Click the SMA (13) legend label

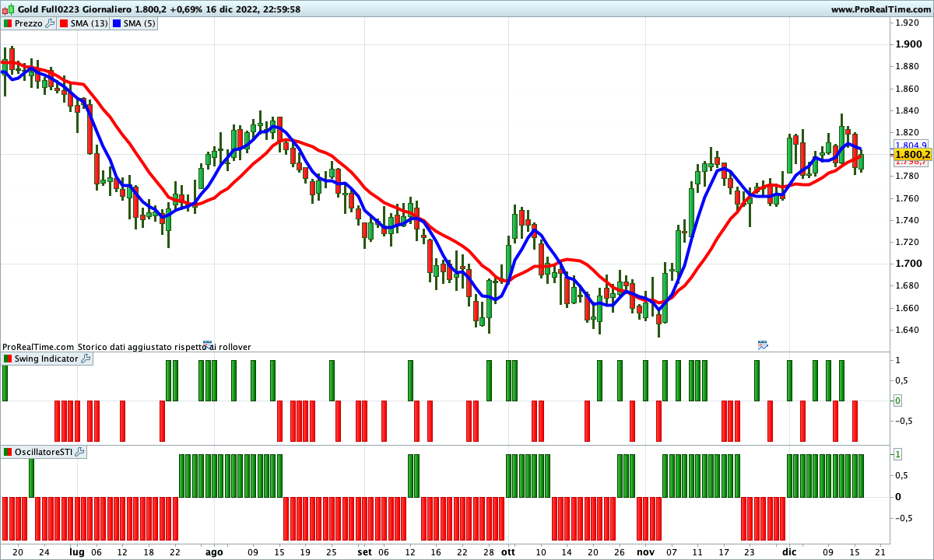pos(89,23)
